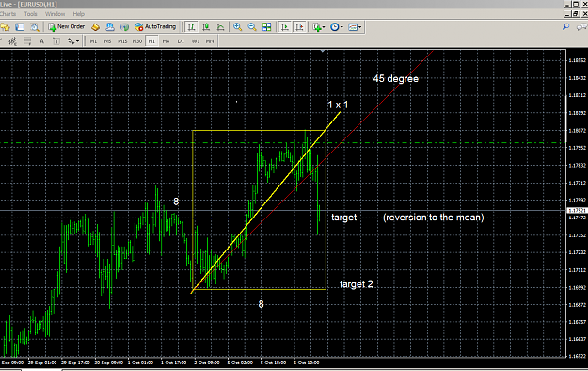Viewport: 588px width, 371px height.
Task: Tile windows with the four-square icon
Action: pyautogui.click(x=266, y=27)
